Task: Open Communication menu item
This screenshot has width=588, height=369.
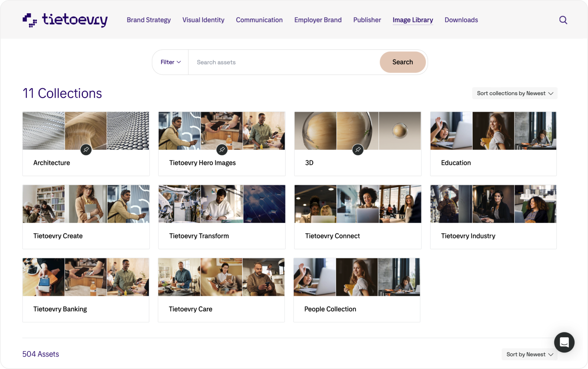Action: tap(259, 20)
